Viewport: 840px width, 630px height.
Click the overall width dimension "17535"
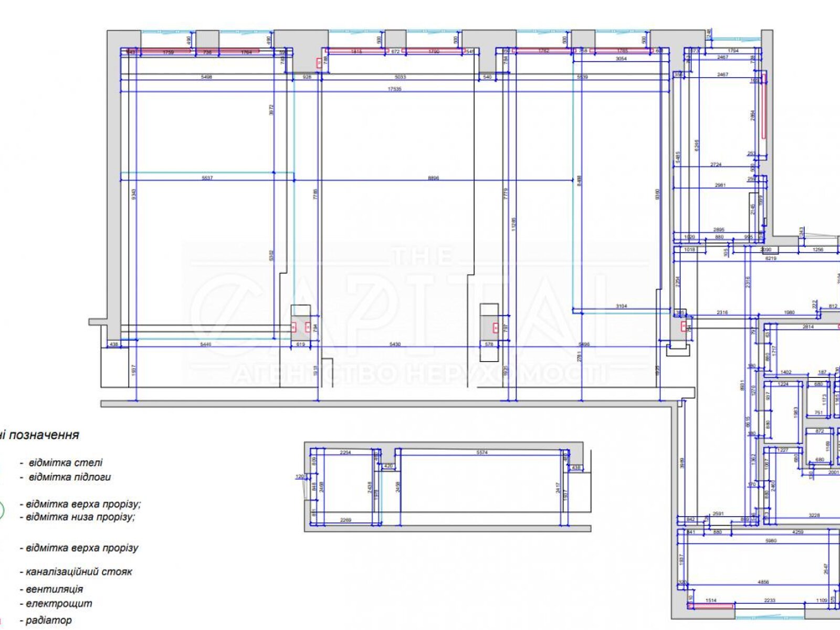(394, 89)
